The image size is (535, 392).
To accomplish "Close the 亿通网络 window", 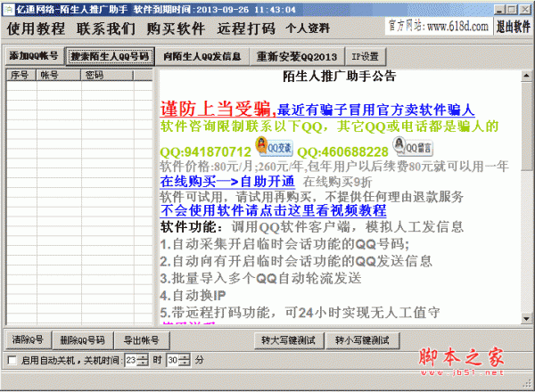I will click(525, 10).
